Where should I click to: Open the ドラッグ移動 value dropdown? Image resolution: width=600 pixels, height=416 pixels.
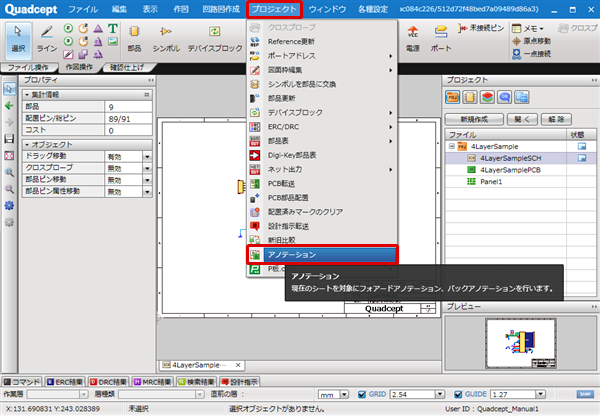point(147,157)
